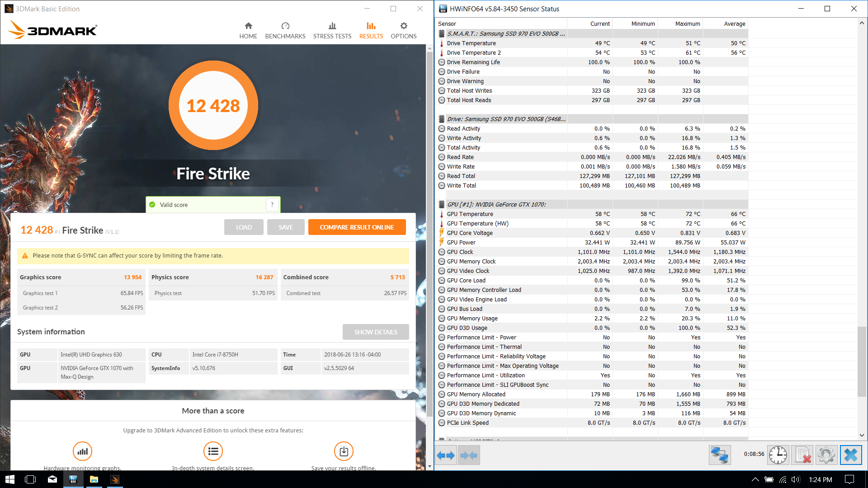Click the LOAD button

tap(244, 227)
